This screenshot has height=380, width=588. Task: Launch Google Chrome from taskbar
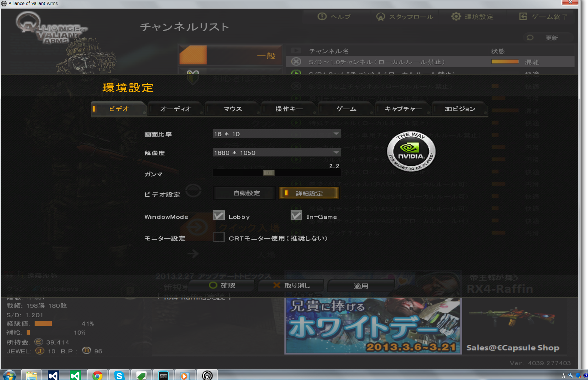[x=97, y=375]
